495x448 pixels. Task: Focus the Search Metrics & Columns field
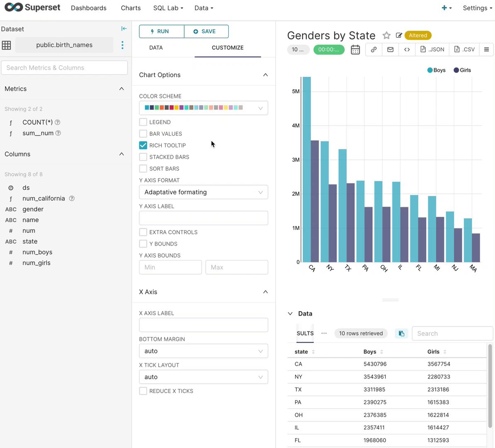tap(64, 68)
